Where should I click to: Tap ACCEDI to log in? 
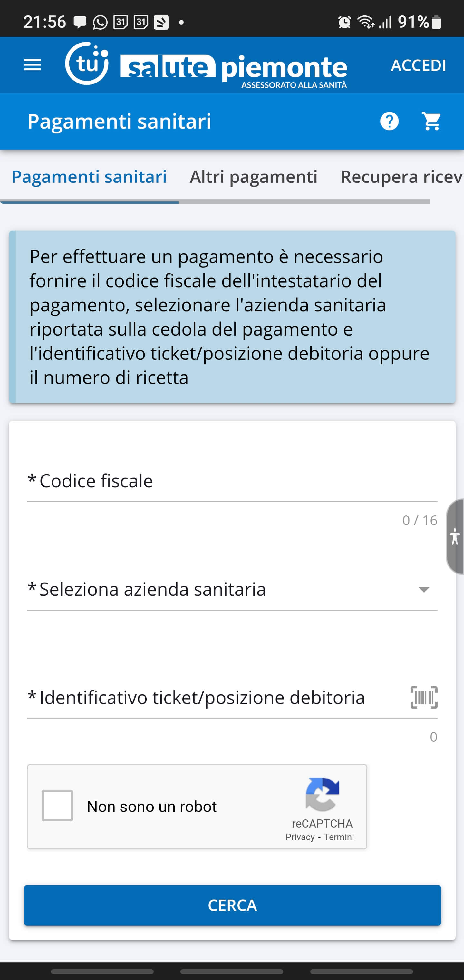(x=418, y=65)
